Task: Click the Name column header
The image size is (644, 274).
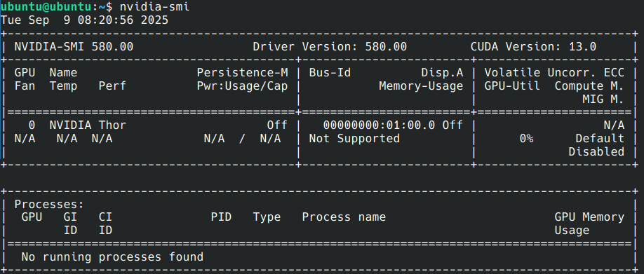Action: click(x=63, y=73)
